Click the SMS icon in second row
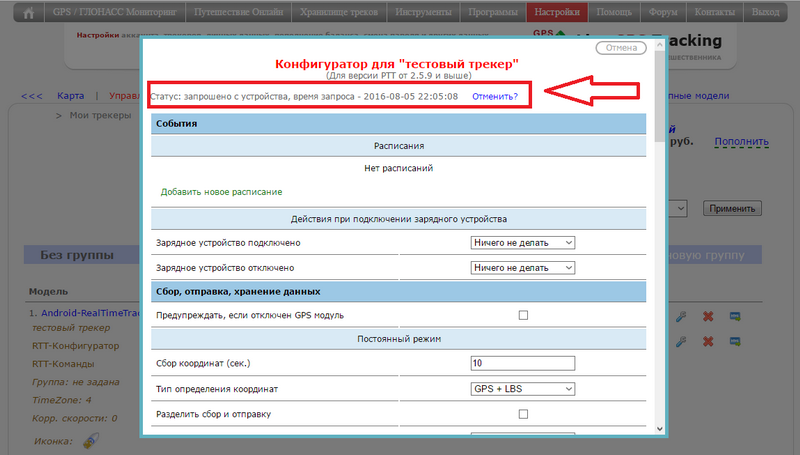This screenshot has width=800, height=455. coord(735,342)
